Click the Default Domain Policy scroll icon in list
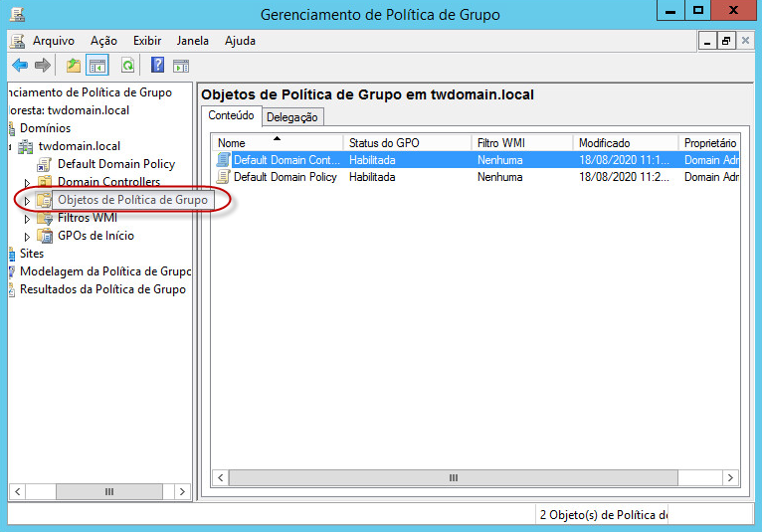This screenshot has height=532, width=762. pyautogui.click(x=223, y=177)
